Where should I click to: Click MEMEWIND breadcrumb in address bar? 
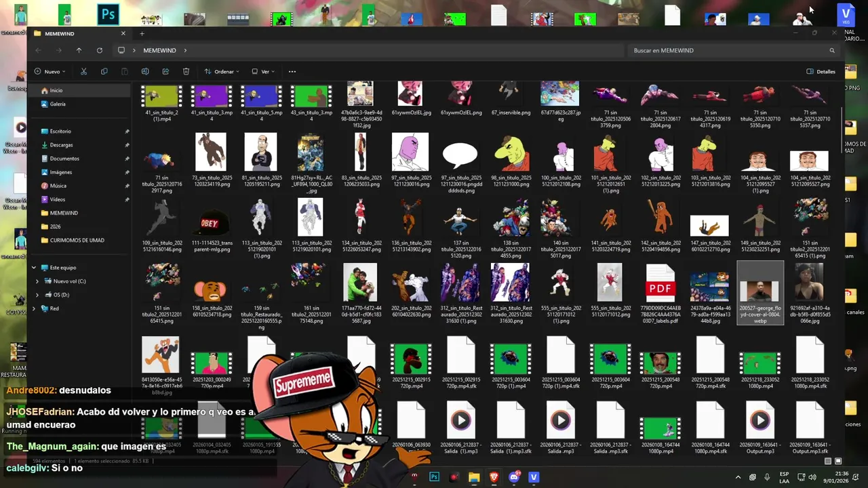pyautogui.click(x=159, y=50)
